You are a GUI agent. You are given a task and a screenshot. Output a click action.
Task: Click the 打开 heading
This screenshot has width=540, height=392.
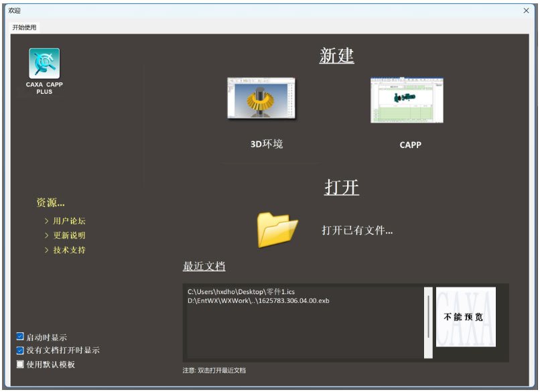[342, 188]
